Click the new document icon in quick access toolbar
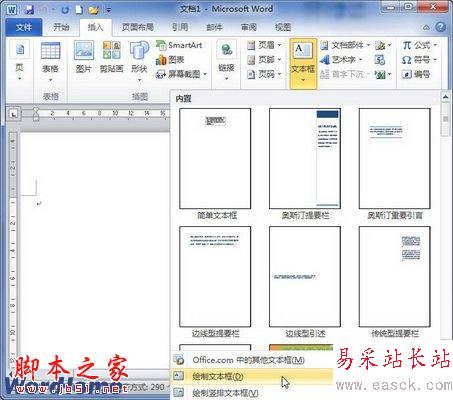 [79, 10]
